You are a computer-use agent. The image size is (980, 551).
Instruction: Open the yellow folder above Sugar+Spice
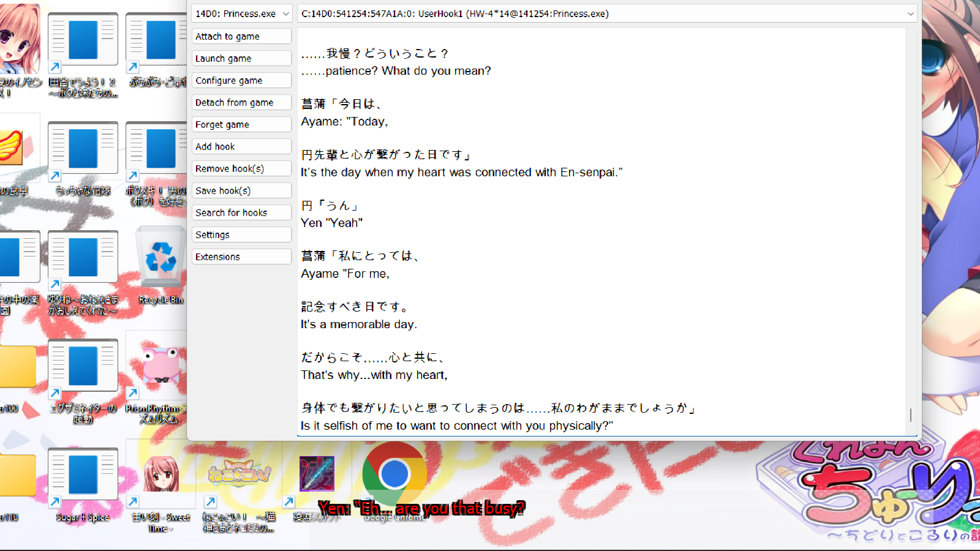[x=17, y=366]
